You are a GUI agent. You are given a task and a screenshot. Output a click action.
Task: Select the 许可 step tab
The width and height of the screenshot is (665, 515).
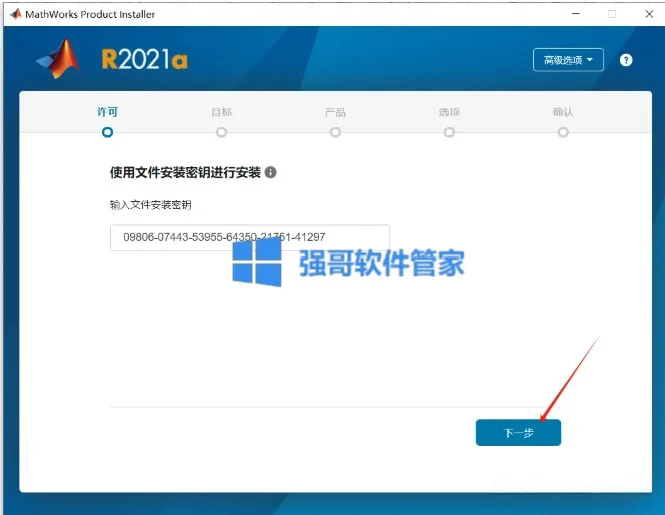pos(107,112)
